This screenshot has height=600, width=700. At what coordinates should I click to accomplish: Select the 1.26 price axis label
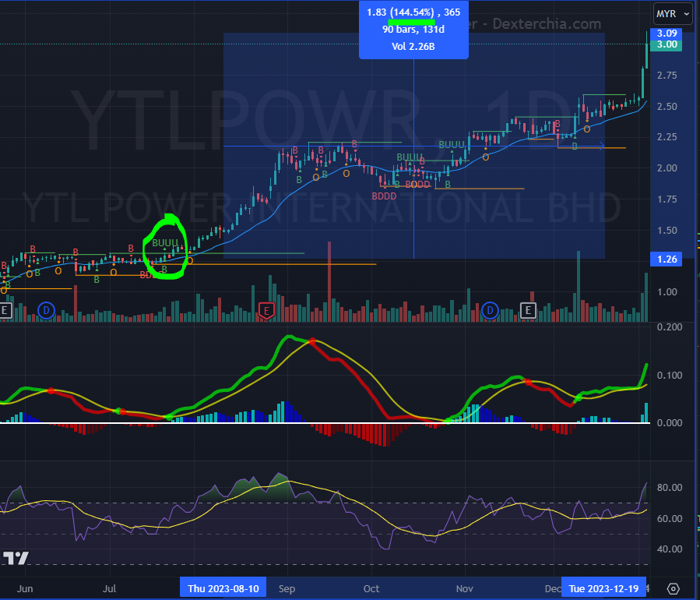coord(666,259)
